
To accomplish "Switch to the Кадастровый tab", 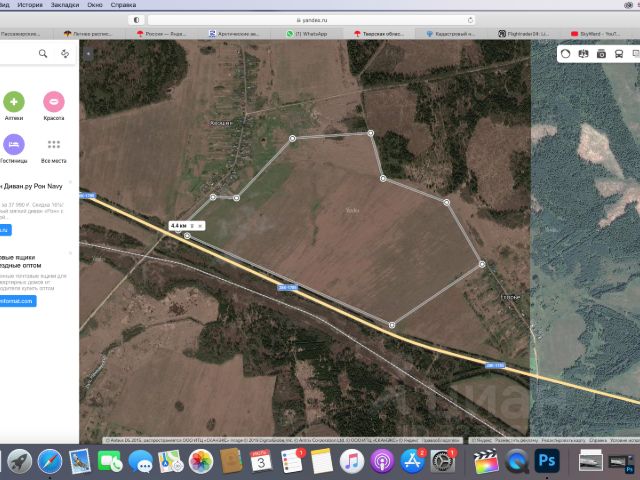I will tap(451, 34).
